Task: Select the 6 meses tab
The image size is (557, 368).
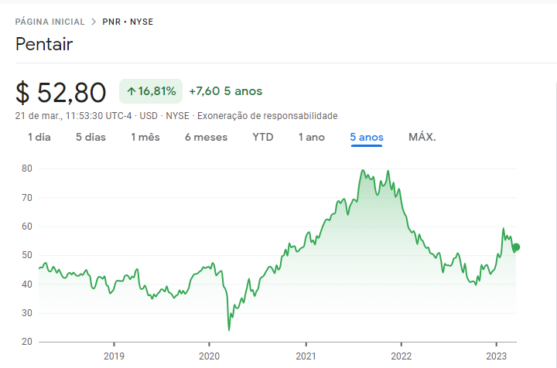Action: [x=206, y=137]
